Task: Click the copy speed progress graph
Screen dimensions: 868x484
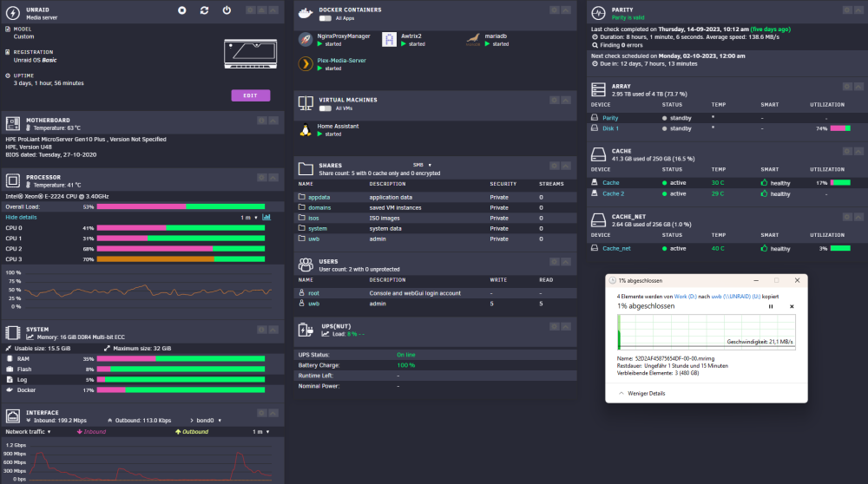Action: (x=707, y=332)
